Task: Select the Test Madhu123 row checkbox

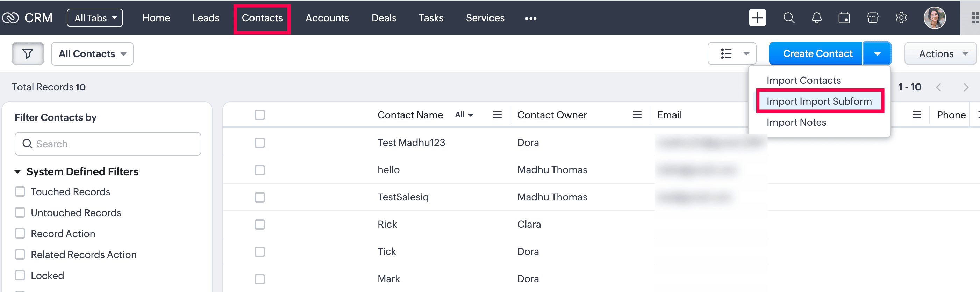Action: (259, 143)
